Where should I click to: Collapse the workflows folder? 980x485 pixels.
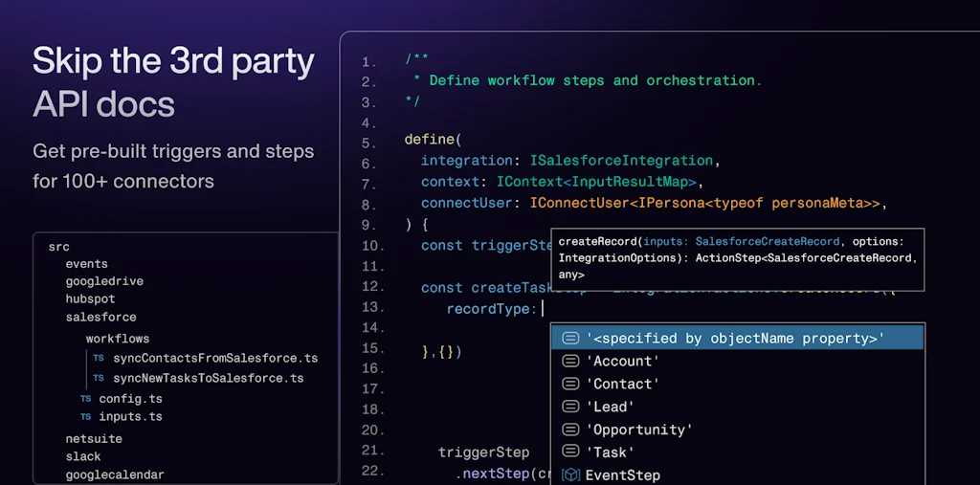[118, 339]
